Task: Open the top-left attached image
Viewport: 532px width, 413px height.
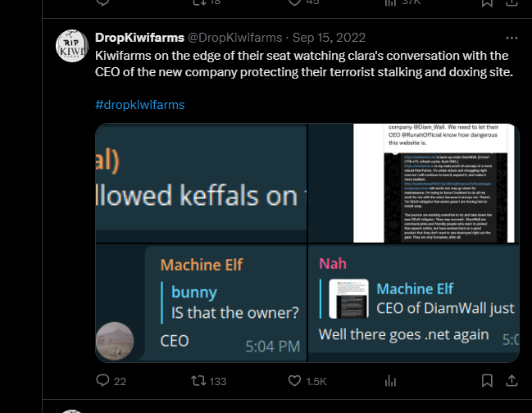Action: click(x=201, y=183)
